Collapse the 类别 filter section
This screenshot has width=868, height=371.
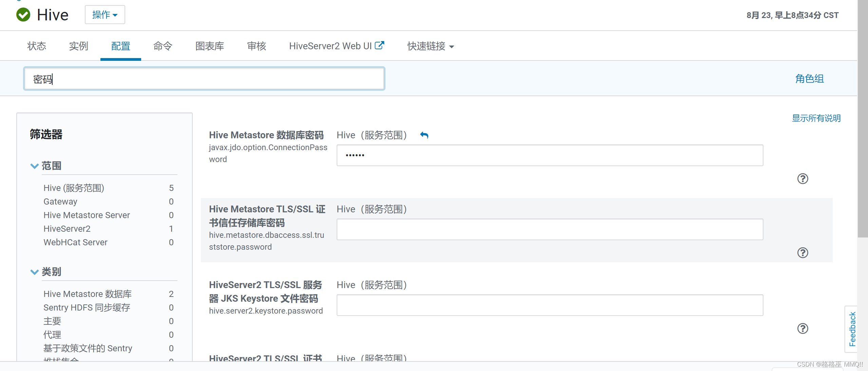[x=34, y=272]
